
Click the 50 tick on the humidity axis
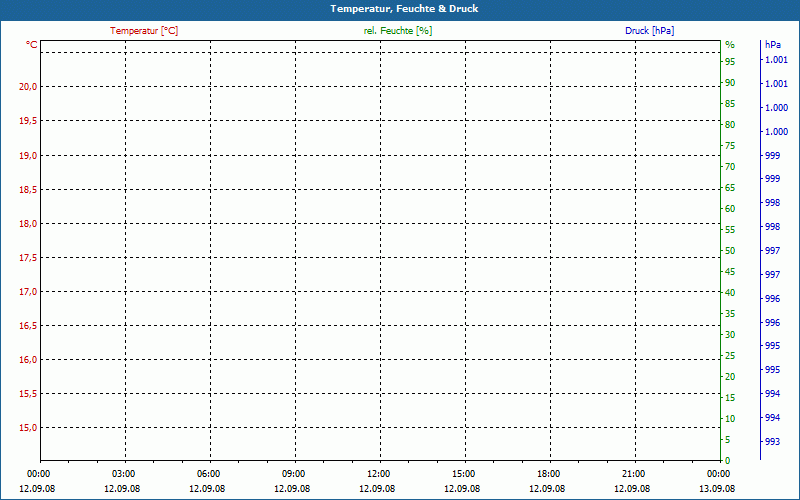pyautogui.click(x=730, y=251)
